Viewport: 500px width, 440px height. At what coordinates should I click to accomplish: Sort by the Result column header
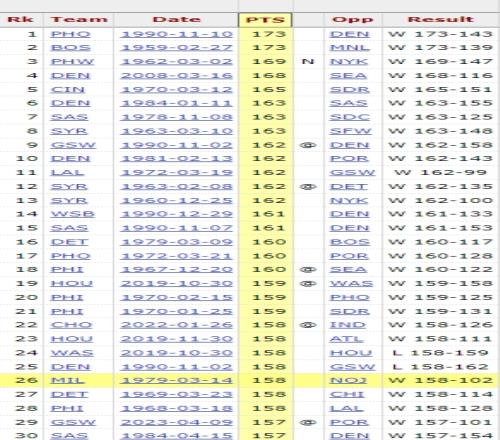tap(441, 20)
